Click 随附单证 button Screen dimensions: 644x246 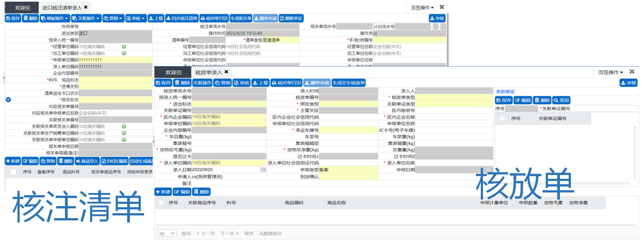pos(291,18)
